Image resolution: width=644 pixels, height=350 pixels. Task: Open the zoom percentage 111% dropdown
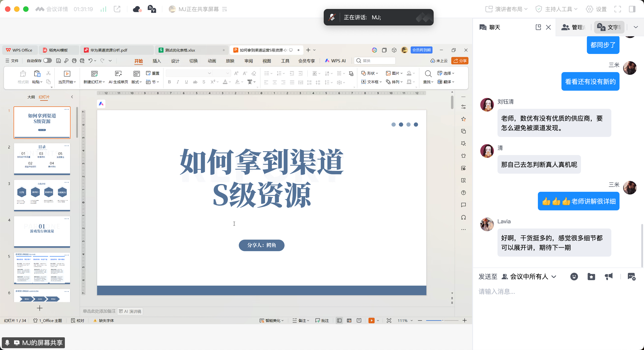pos(405,321)
